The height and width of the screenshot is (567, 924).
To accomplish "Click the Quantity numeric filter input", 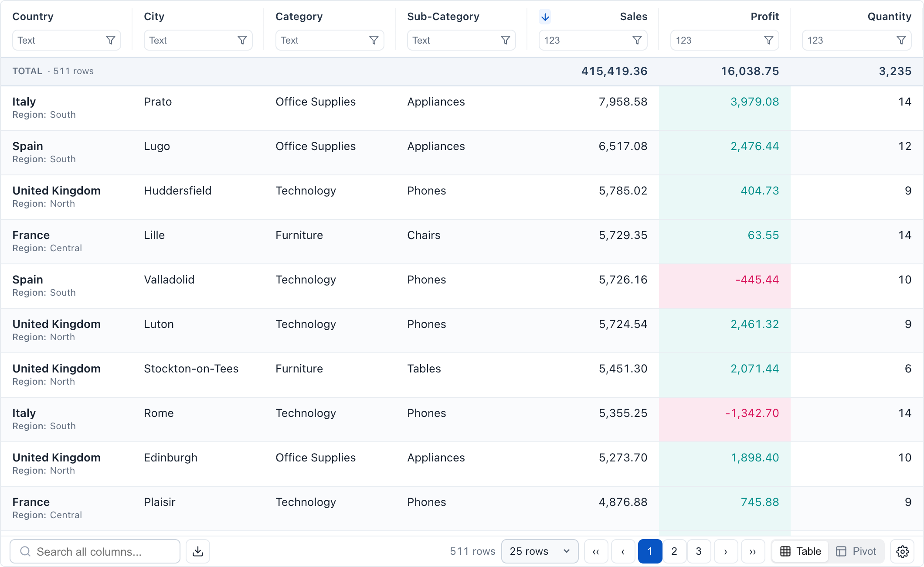I will click(857, 40).
